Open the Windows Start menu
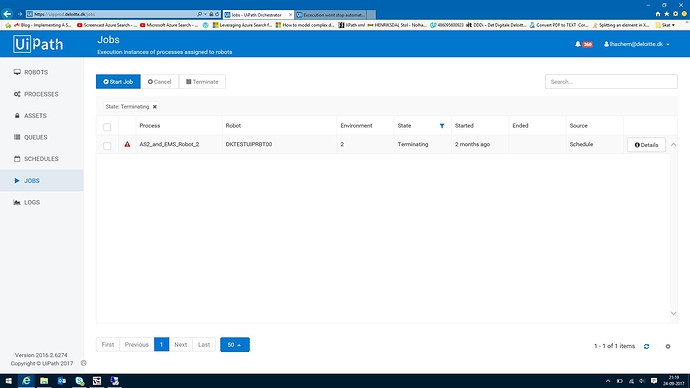Viewport: 690px width, 388px height. coord(8,381)
